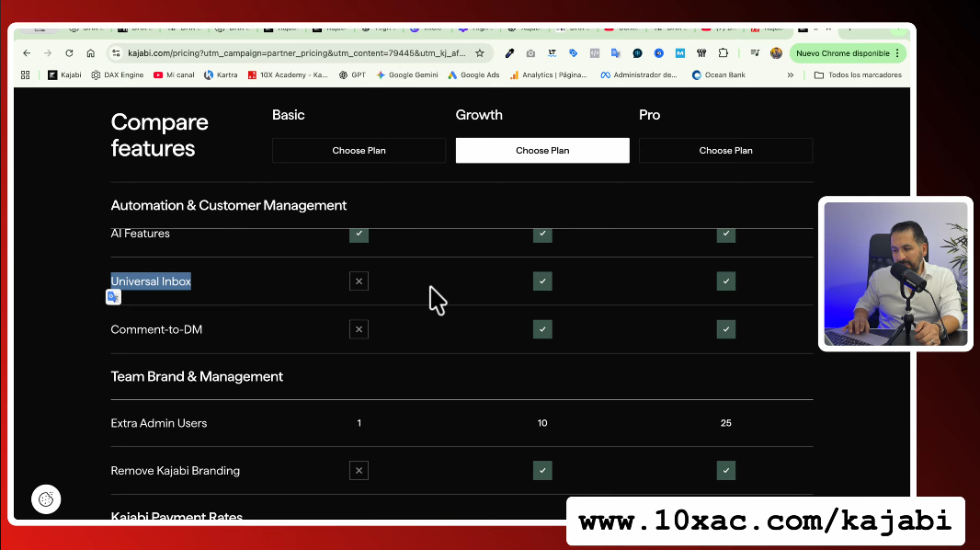The height and width of the screenshot is (550, 980).
Task: Click the Remove Kajabi Branding label
Action: coord(175,471)
